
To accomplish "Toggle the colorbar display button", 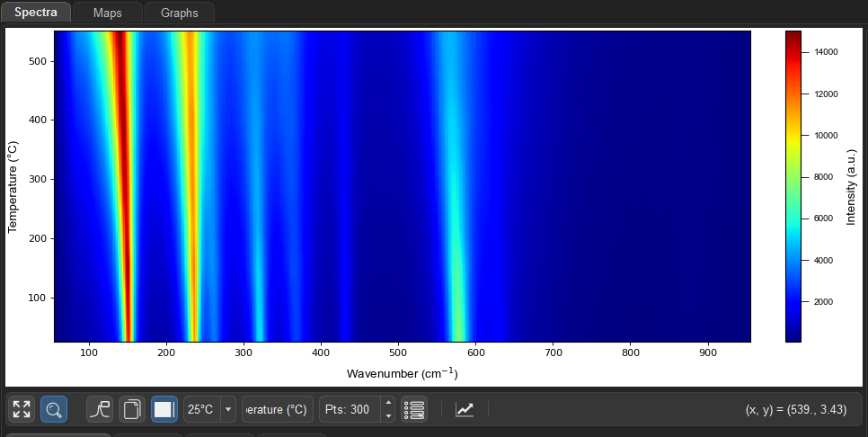I will tap(164, 409).
